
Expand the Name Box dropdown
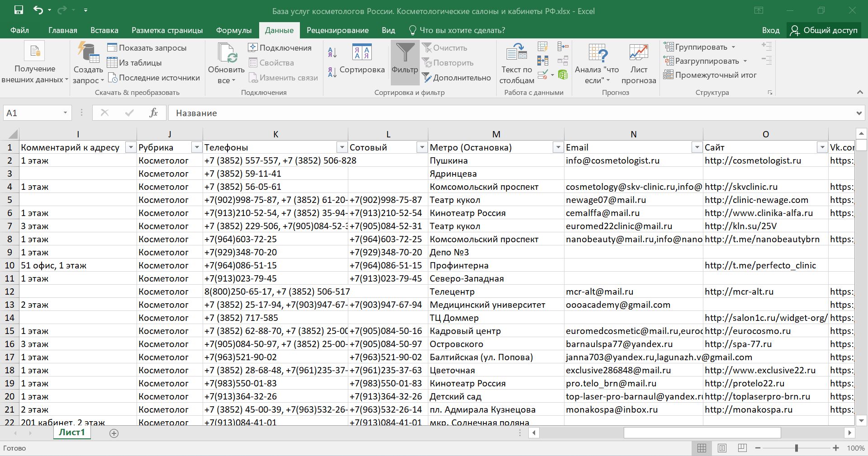65,113
